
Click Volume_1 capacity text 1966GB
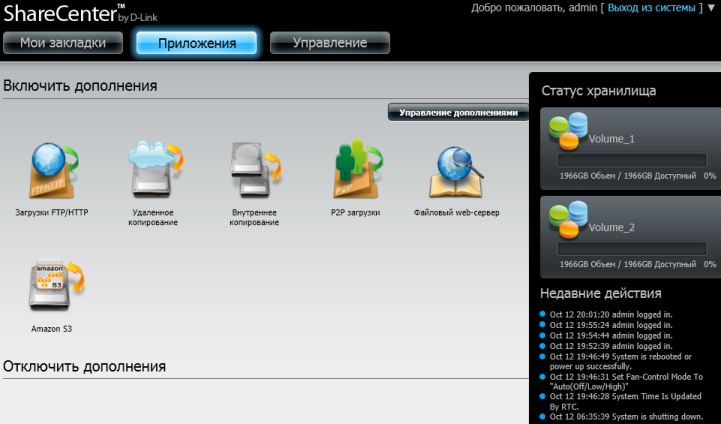click(628, 176)
